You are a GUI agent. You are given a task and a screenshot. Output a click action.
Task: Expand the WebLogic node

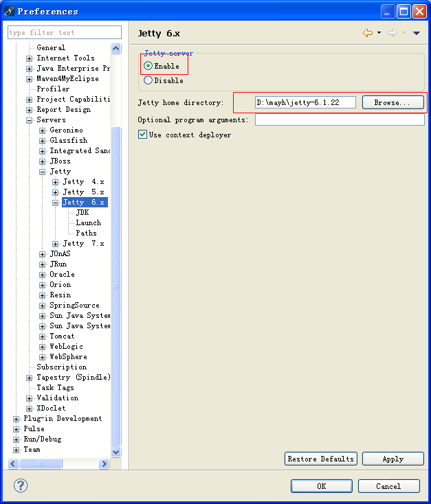pos(42,347)
